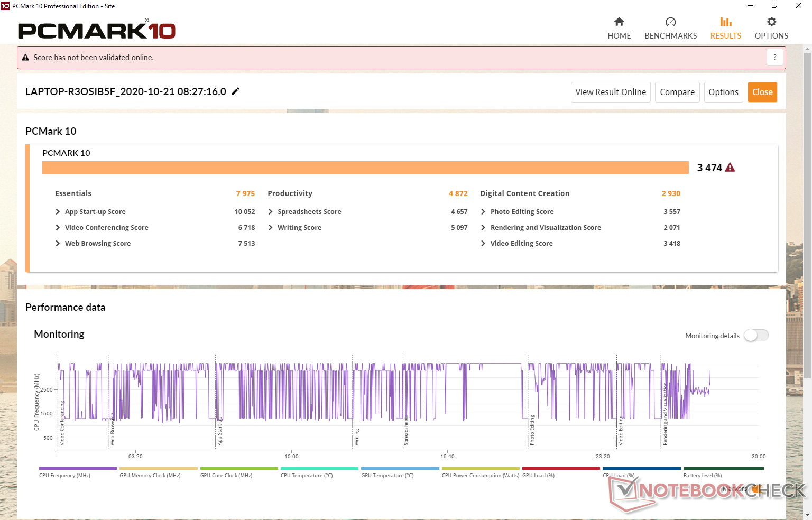Click the orange Close button
812x520 pixels.
[762, 92]
